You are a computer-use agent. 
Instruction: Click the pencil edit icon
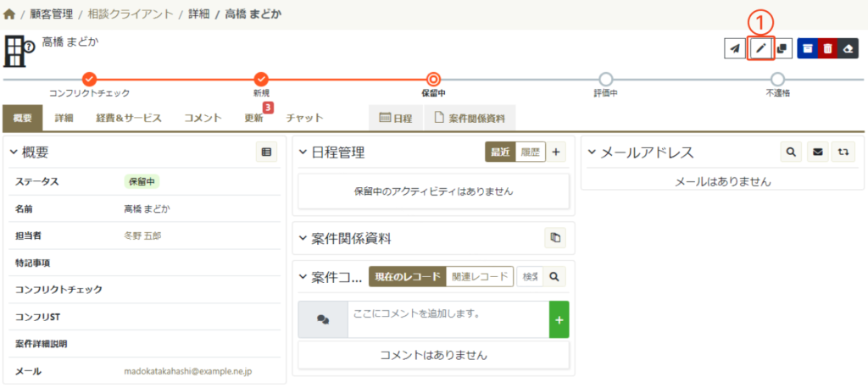tap(760, 48)
